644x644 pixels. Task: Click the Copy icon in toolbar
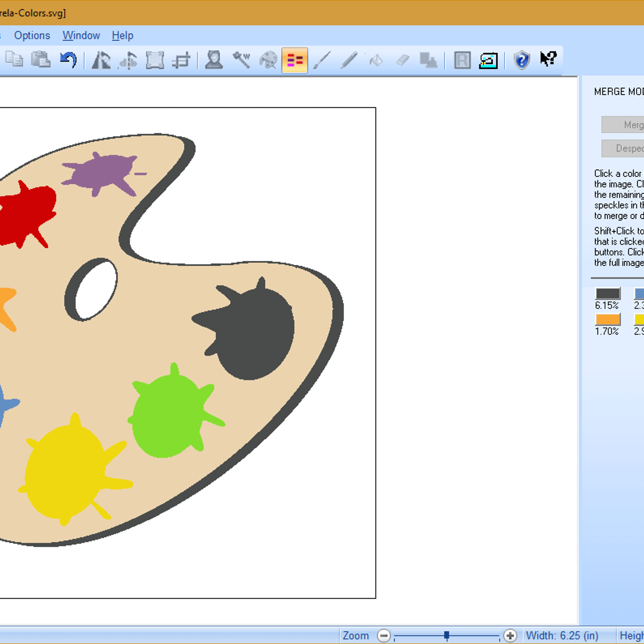[x=14, y=60]
